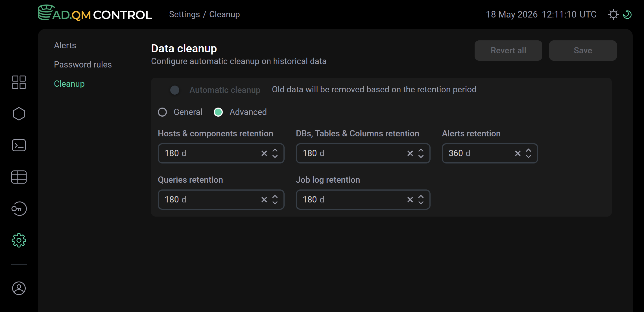The height and width of the screenshot is (312, 644).
Task: Open the Alerts settings section
Action: tap(65, 45)
